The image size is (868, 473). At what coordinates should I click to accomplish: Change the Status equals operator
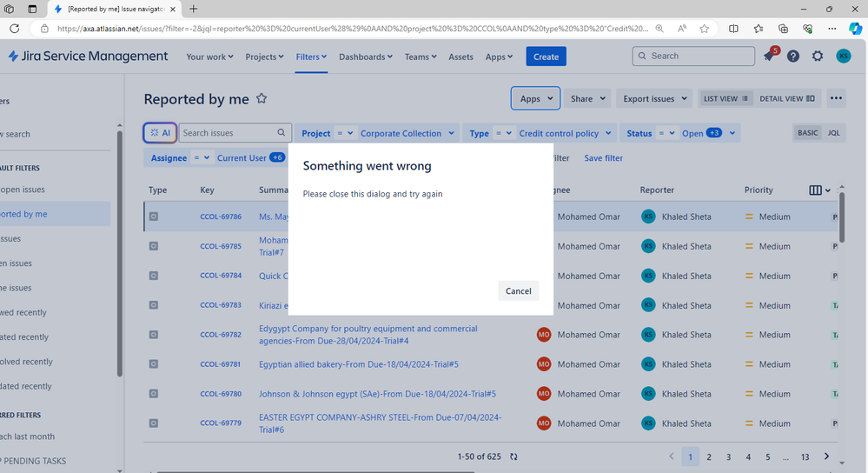point(666,134)
